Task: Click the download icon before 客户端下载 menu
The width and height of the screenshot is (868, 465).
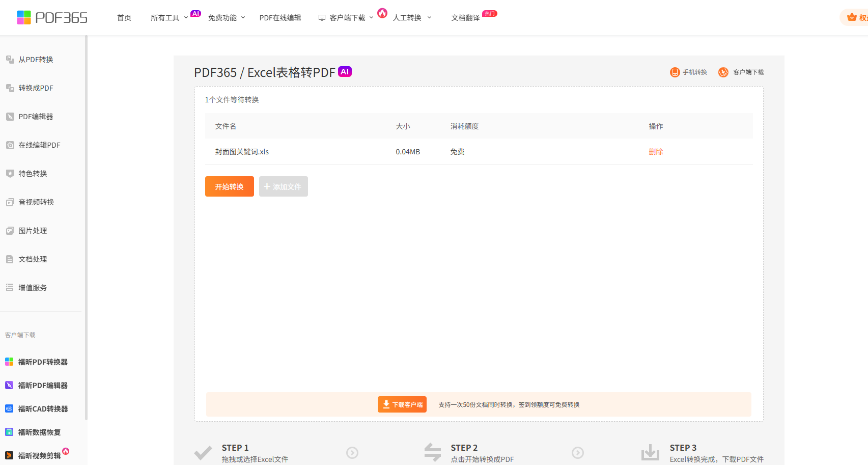Action: [322, 18]
